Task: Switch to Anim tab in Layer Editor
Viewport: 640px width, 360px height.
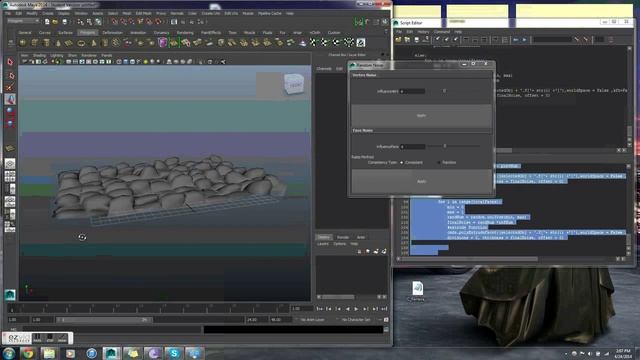Action: point(361,237)
